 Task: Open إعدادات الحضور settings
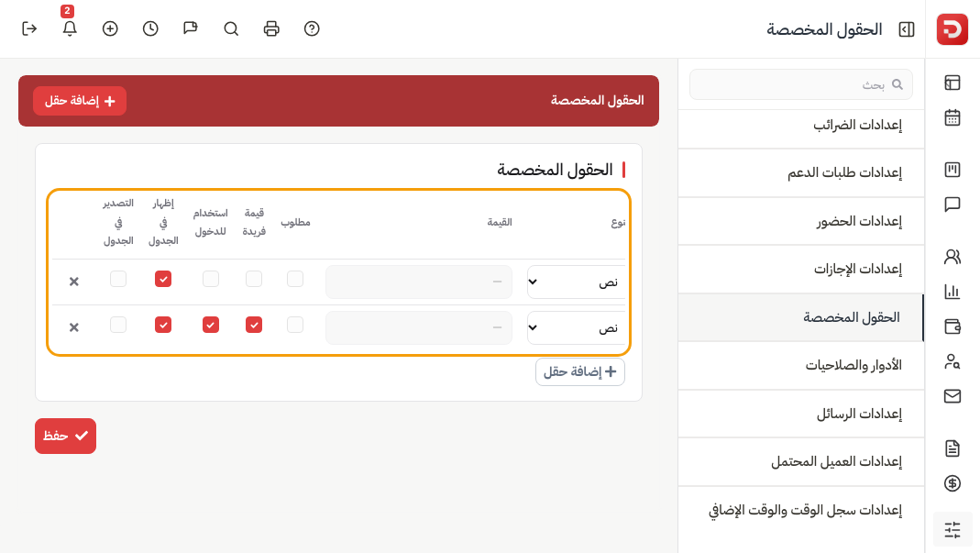(801, 221)
